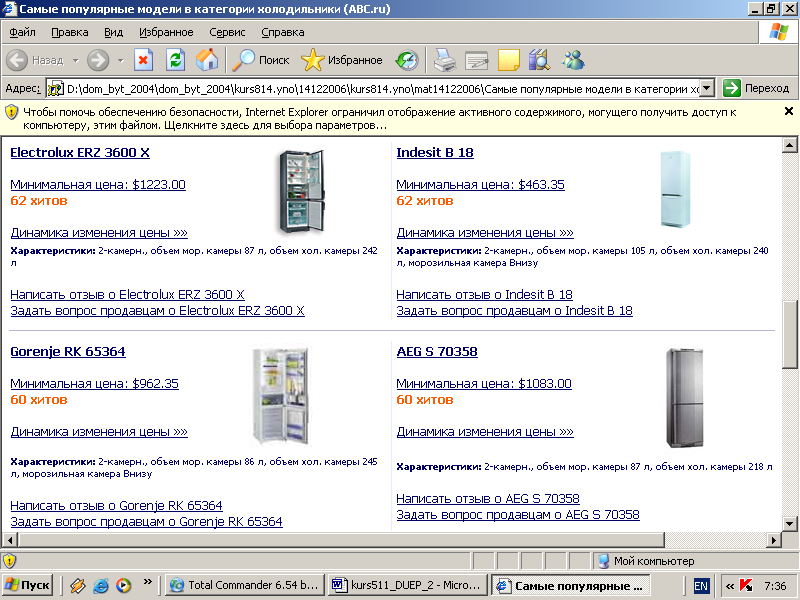Click the Gorenje refrigerator image
800x600 pixels.
(282, 396)
